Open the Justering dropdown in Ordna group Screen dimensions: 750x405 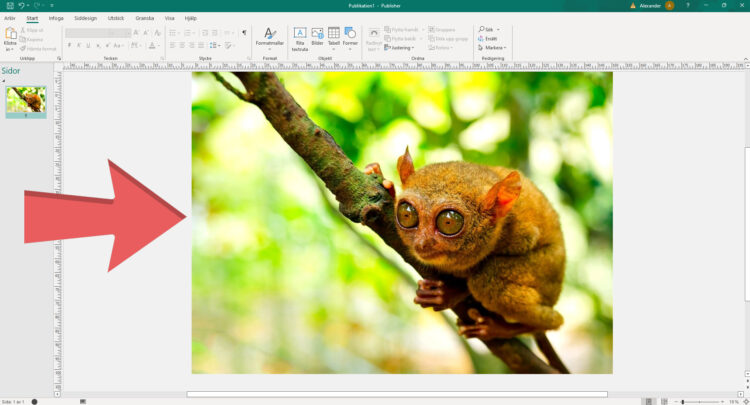click(x=403, y=47)
